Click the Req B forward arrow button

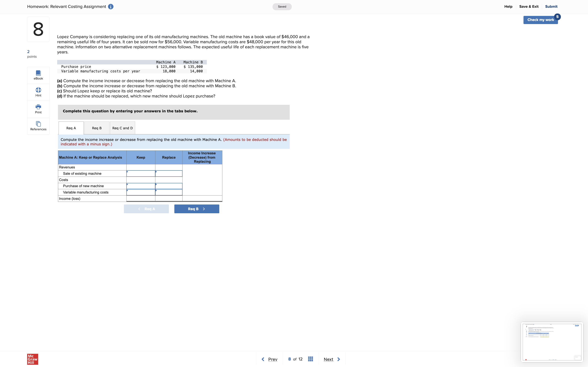[x=197, y=209]
